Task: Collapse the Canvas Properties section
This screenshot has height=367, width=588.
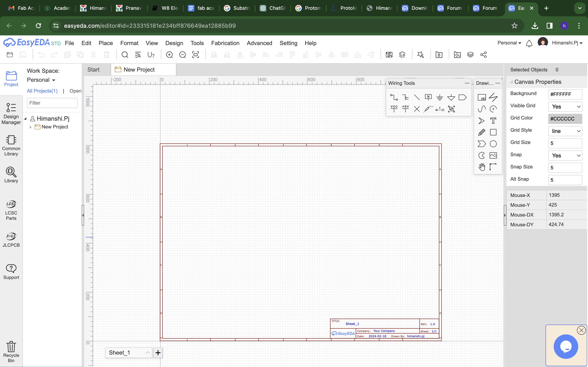Action: (x=511, y=82)
